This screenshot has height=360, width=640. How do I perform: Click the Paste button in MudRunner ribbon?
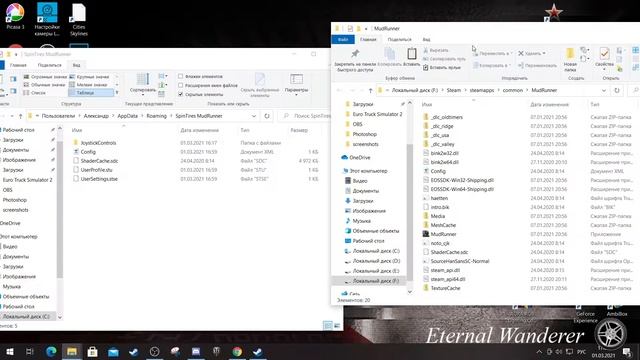pos(411,57)
